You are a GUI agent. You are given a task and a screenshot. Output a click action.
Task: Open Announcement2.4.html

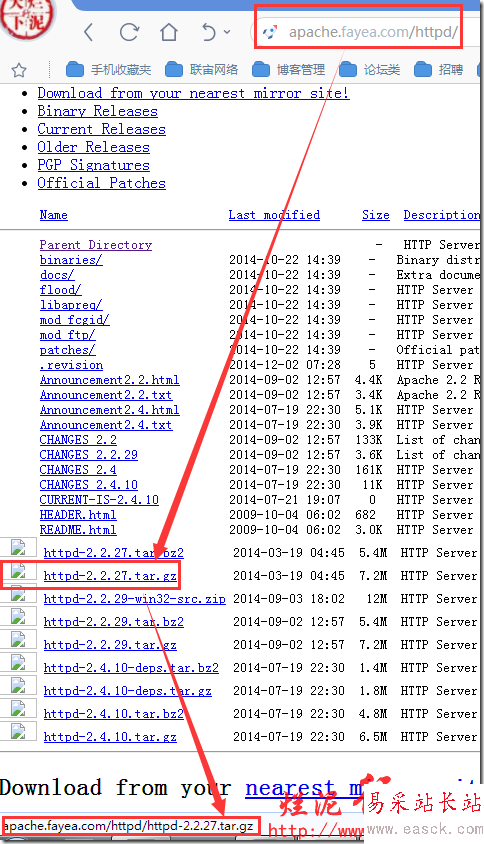click(x=109, y=410)
